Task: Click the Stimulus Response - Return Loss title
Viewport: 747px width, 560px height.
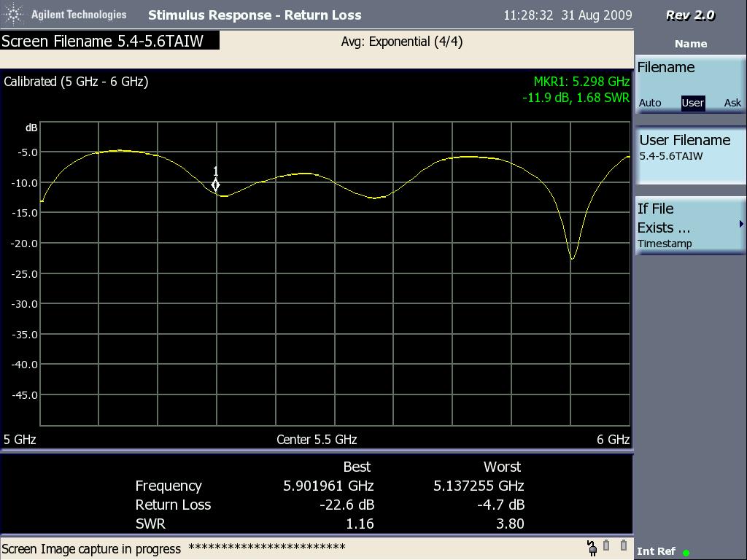Action: [255, 15]
